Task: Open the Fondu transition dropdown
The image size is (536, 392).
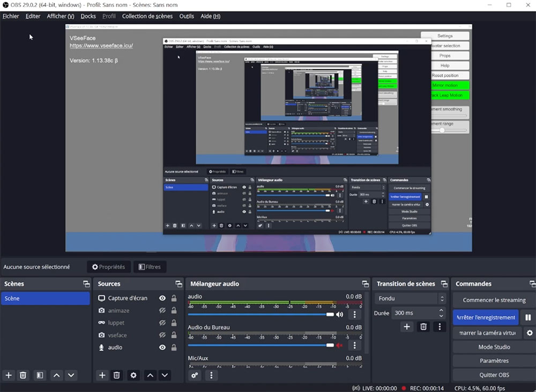Action: (x=411, y=298)
